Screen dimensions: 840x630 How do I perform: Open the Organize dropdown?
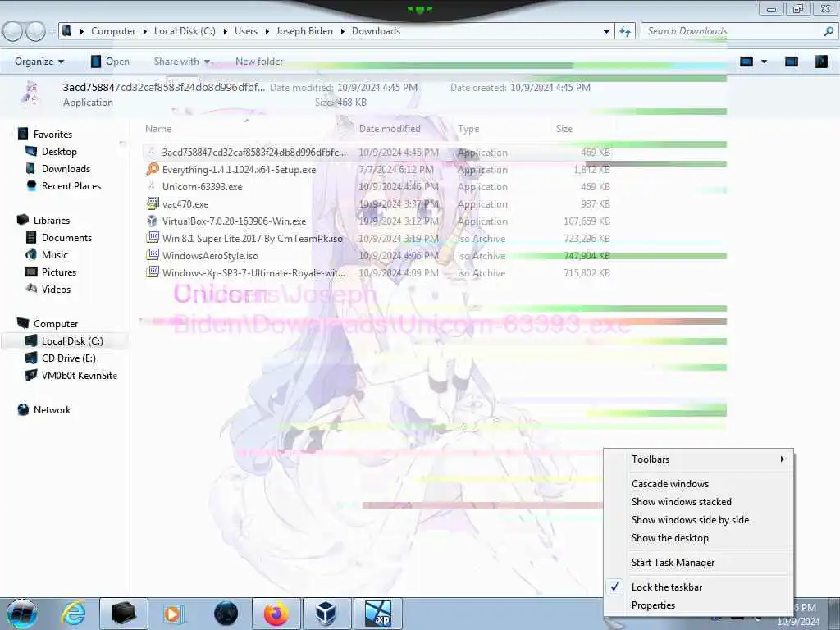tap(39, 62)
